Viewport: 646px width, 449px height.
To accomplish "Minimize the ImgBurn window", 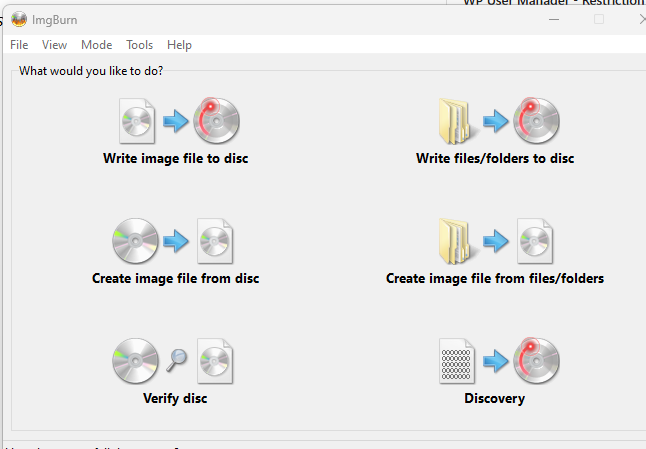I will [x=554, y=19].
